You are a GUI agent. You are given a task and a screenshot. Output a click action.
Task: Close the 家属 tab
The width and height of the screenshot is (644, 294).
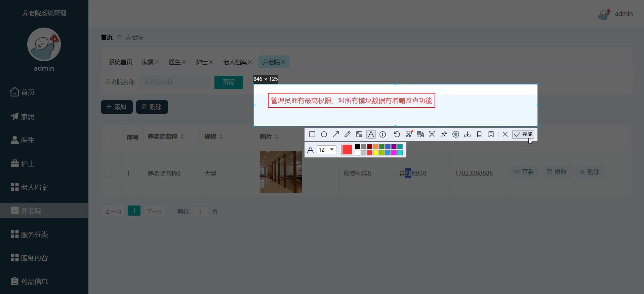coord(157,62)
